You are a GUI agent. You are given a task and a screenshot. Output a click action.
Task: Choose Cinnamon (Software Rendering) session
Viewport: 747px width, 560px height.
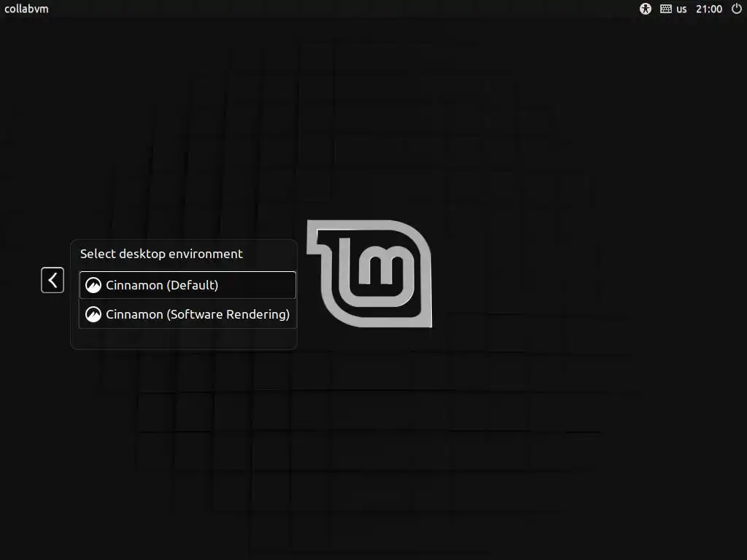click(x=187, y=314)
